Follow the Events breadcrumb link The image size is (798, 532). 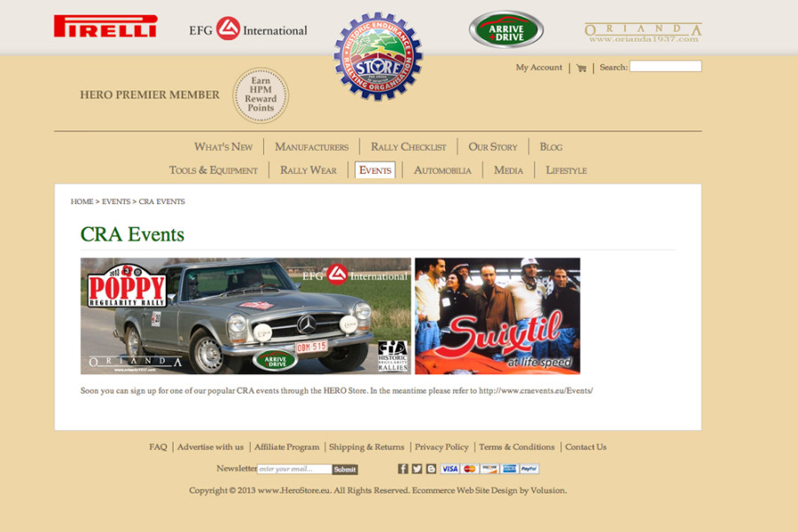tap(115, 202)
